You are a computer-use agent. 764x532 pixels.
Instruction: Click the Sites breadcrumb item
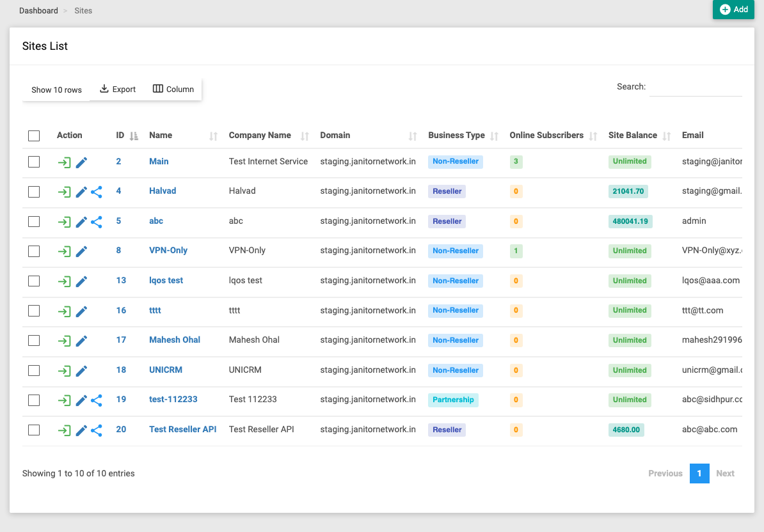tap(83, 11)
